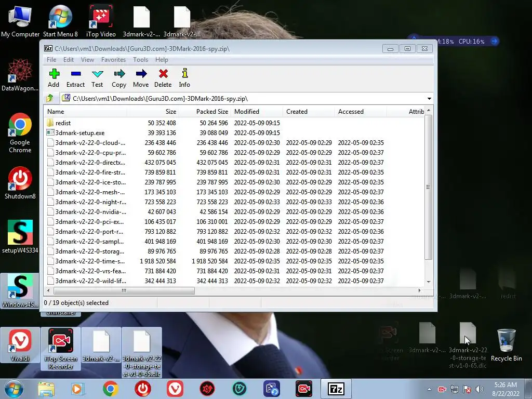Select the 3dmark-v2-22-0-wild-lif file
The image size is (532, 399).
pos(234,281)
